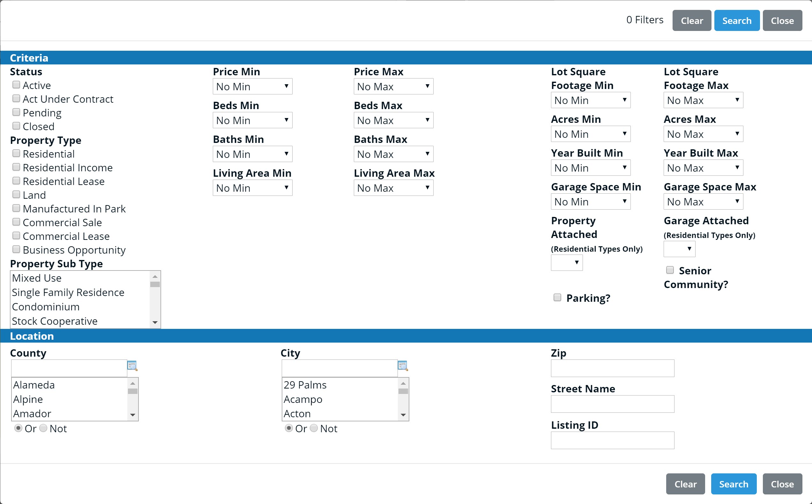Expand the Beds Max dropdown

tap(393, 120)
